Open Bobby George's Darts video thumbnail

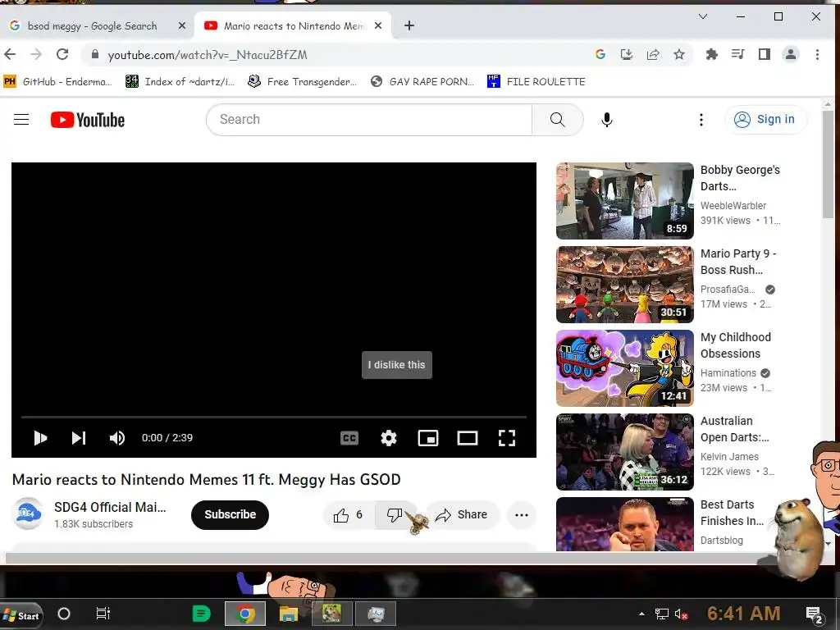[624, 201]
